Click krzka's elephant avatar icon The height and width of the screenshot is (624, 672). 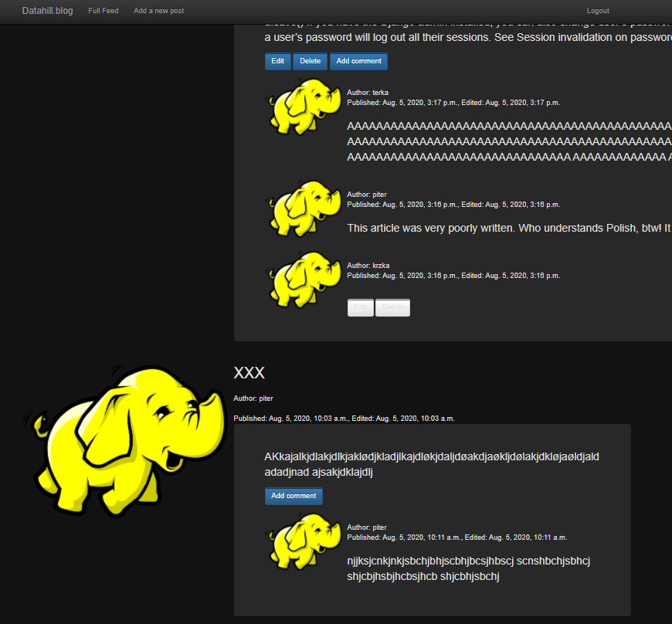pos(304,280)
